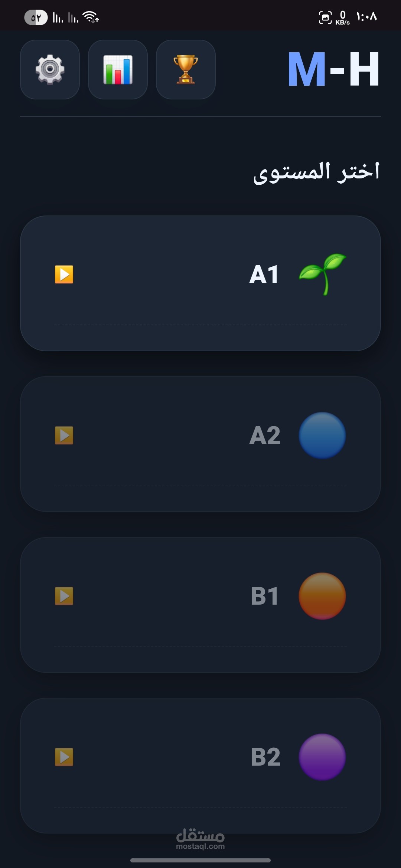Select the A1 level label

[x=264, y=274]
